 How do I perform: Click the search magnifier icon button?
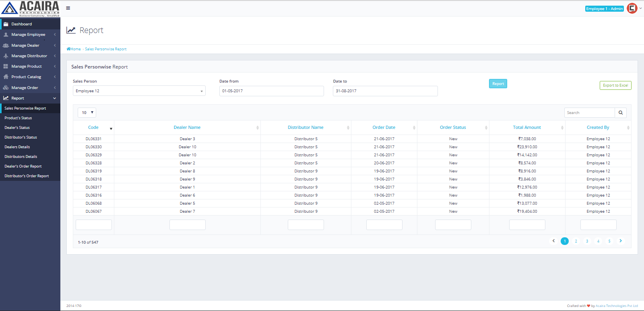tap(620, 113)
